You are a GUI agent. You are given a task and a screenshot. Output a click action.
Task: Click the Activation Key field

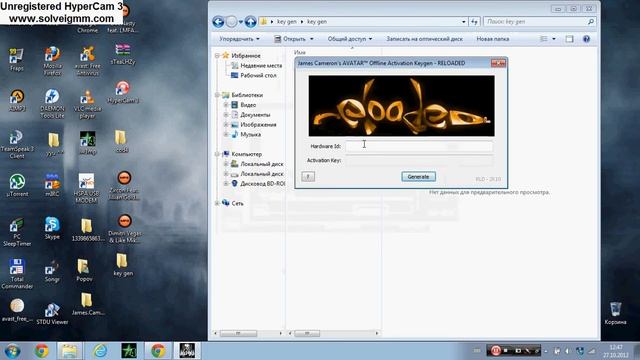[x=419, y=160]
